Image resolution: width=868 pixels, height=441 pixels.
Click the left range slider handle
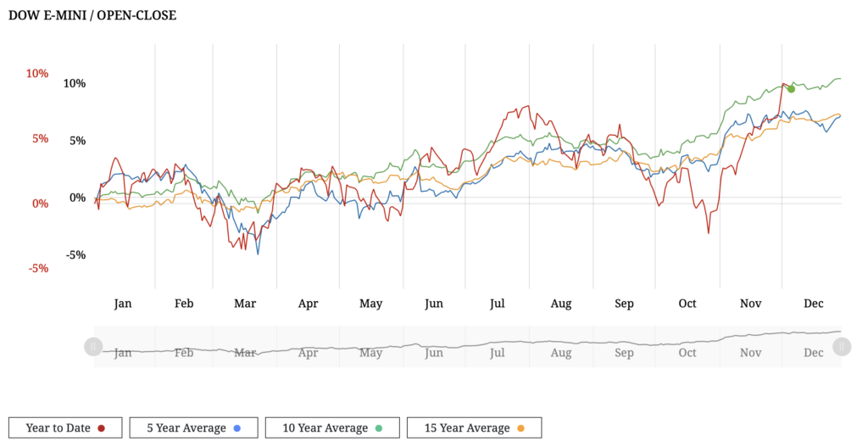pos(93,347)
